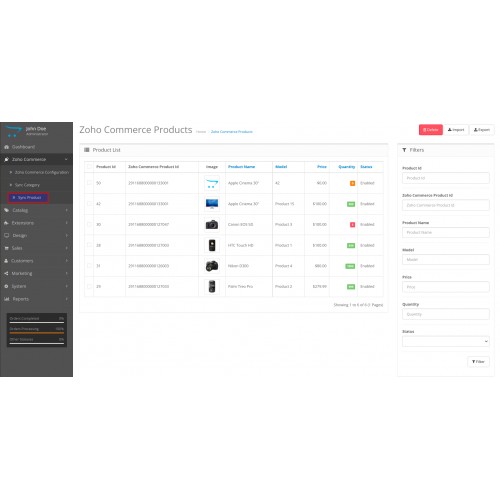Open the cart placeholder image of model 42 row
This screenshot has width=500, height=500.
[212, 183]
